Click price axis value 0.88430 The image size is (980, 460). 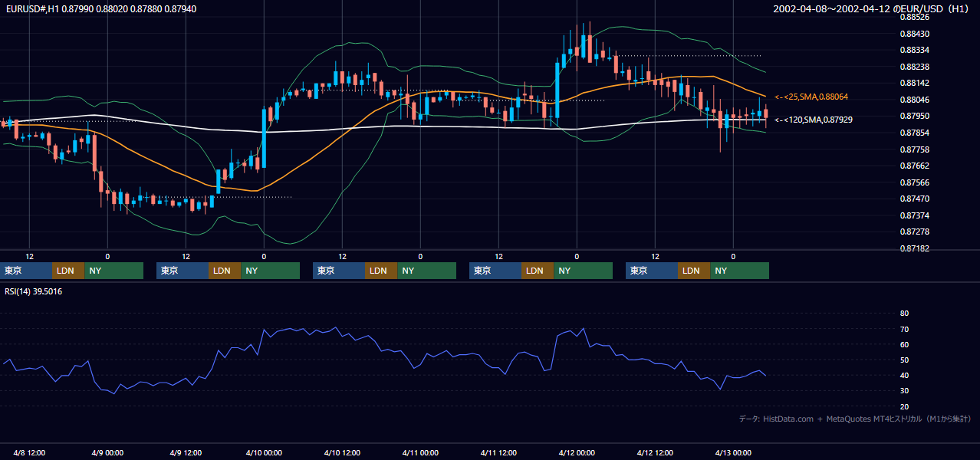[x=914, y=34]
